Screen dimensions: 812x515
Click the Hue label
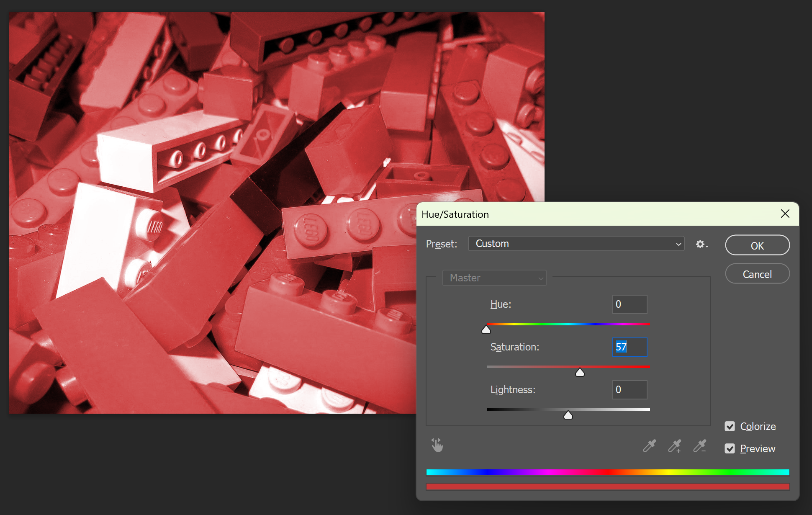(x=501, y=304)
